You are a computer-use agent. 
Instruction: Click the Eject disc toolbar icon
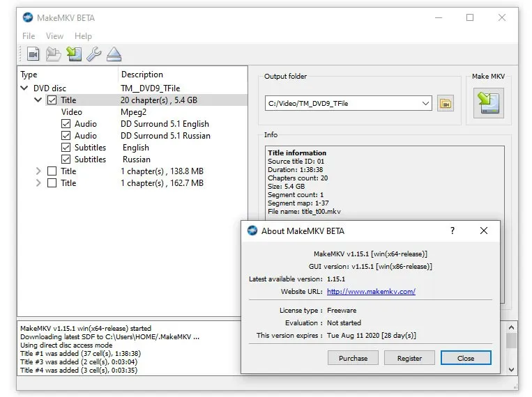(x=114, y=54)
